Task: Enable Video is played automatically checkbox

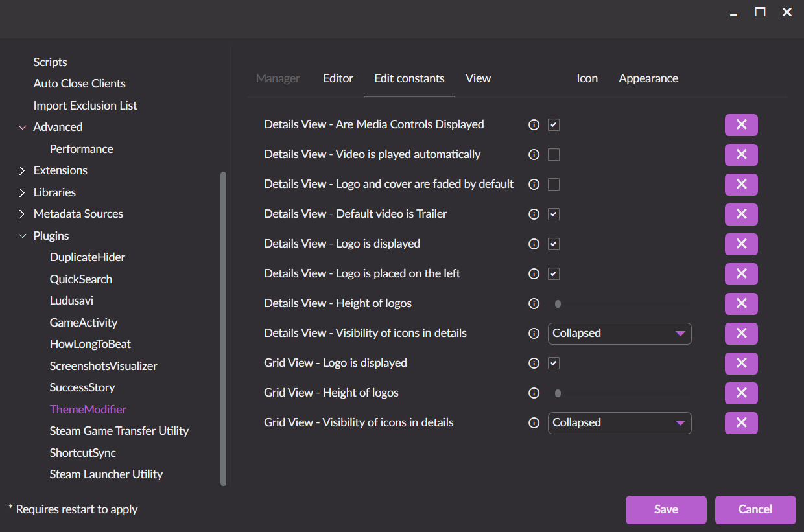Action: [554, 155]
